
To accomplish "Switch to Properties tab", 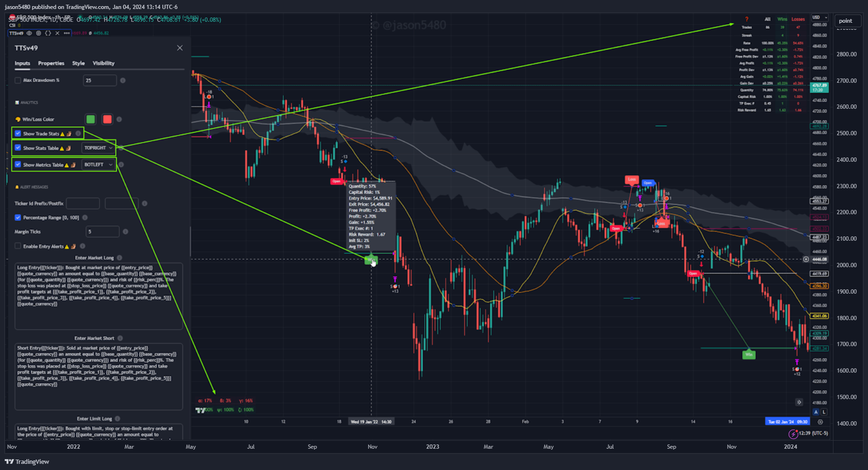I will (51, 63).
